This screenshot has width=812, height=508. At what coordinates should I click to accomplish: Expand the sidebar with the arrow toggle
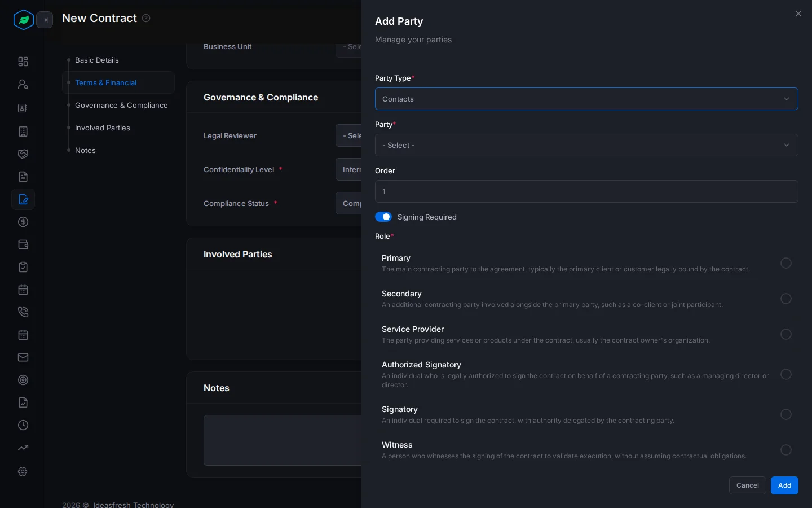coord(45,20)
